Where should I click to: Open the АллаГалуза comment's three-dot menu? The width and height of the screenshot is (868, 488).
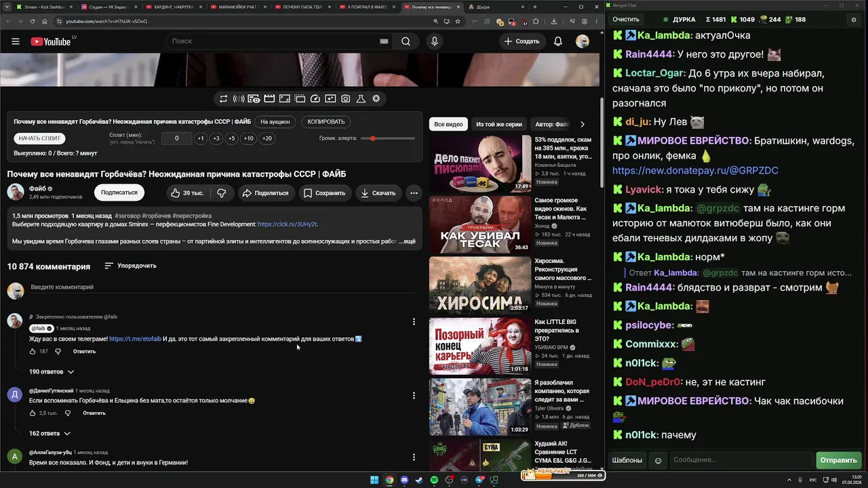(x=414, y=457)
